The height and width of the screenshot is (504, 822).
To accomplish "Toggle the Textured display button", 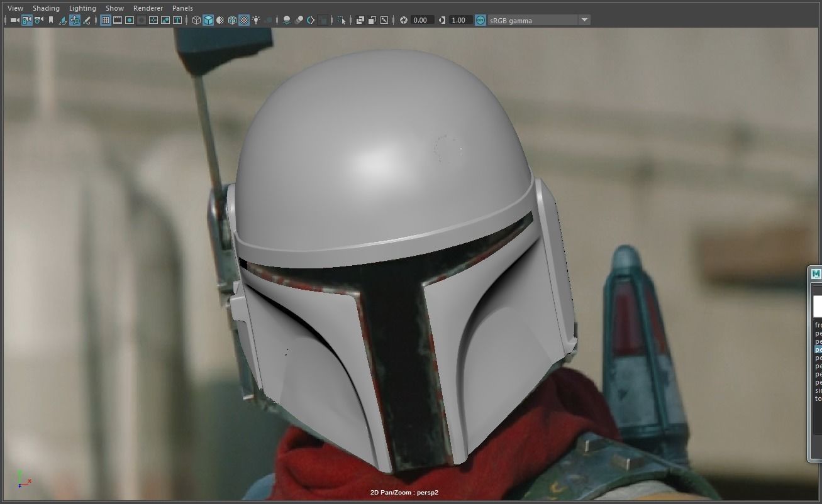I will tap(244, 20).
